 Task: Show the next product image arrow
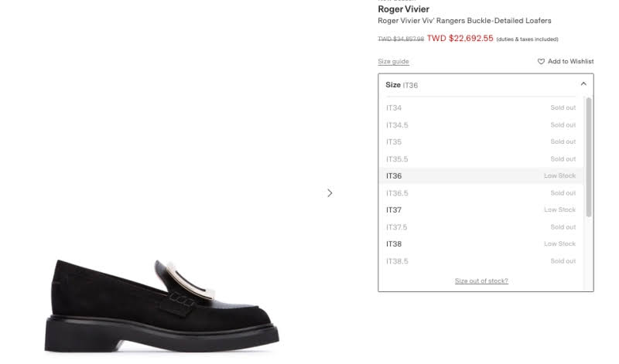pyautogui.click(x=330, y=192)
